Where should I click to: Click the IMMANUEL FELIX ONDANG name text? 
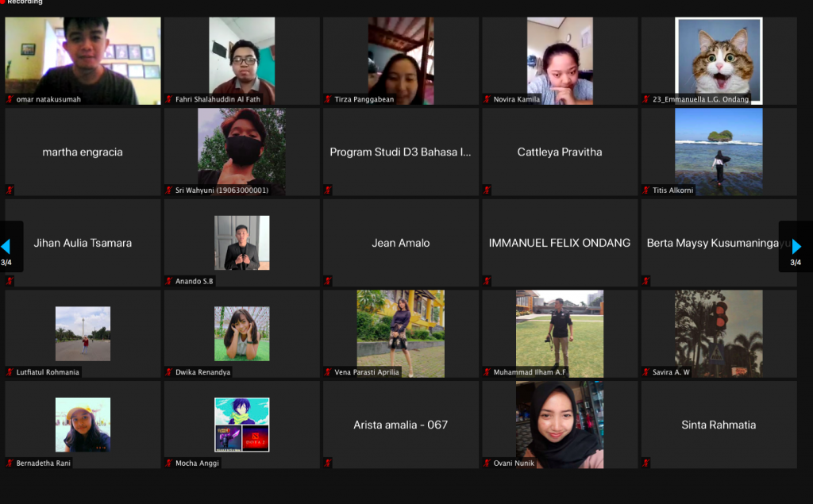point(560,243)
